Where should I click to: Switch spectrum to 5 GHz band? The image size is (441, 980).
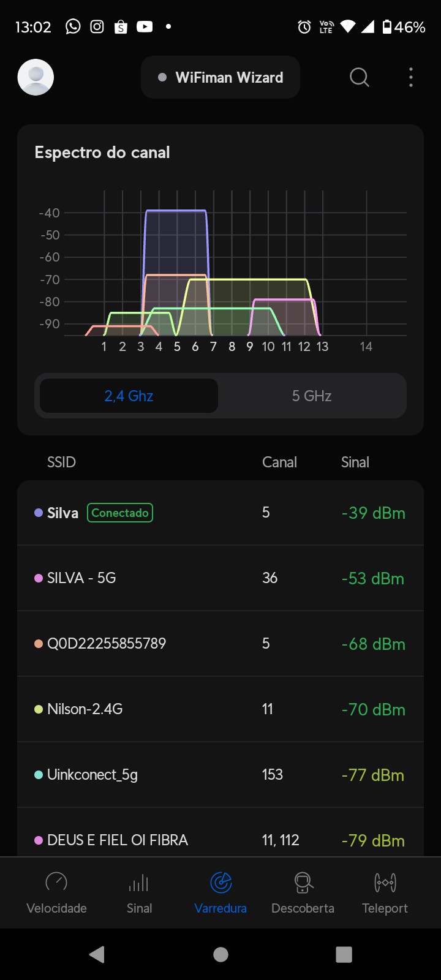pos(311,396)
